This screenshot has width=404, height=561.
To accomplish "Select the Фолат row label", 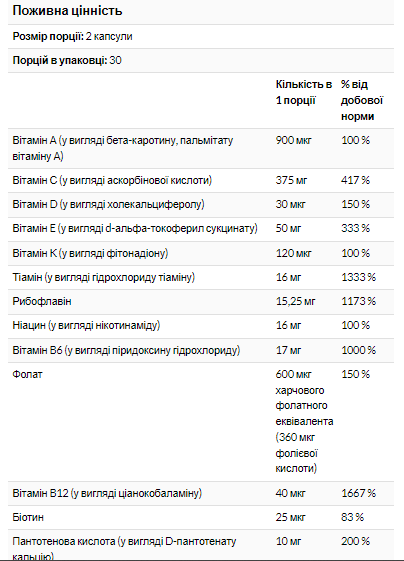I will (27, 374).
